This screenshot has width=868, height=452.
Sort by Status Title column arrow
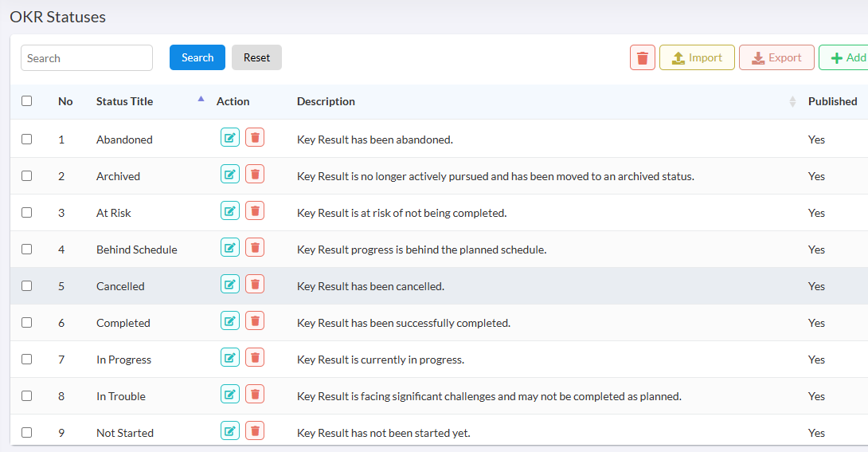[x=201, y=99]
